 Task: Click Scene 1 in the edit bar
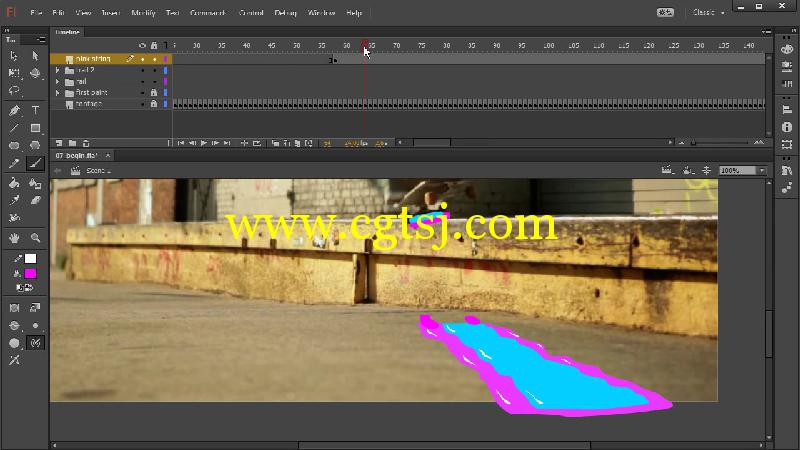pos(98,170)
